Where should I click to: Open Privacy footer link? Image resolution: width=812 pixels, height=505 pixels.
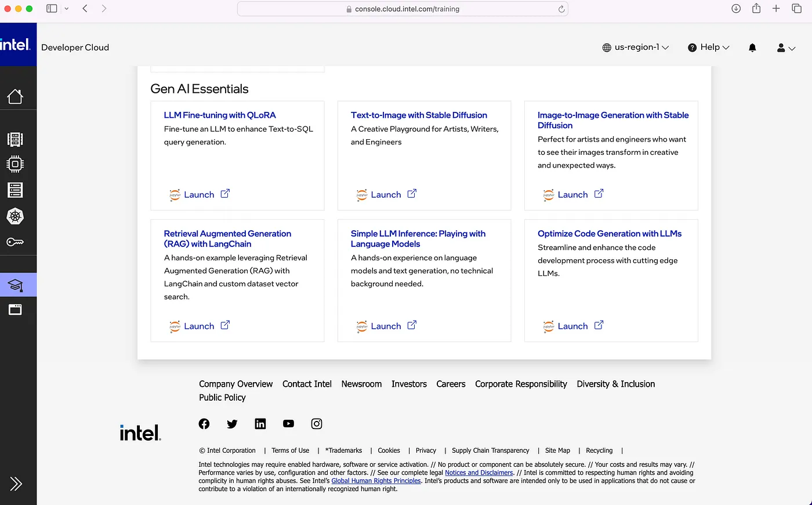426,450
